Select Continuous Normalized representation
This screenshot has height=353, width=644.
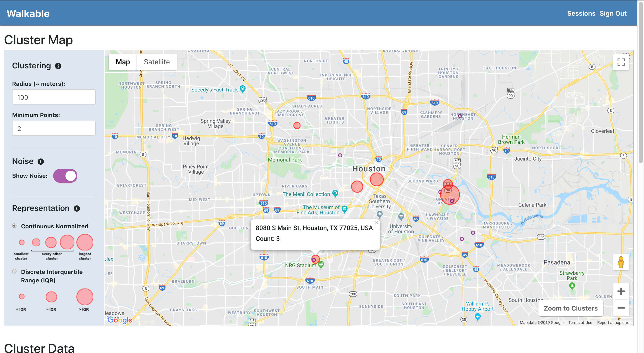(x=15, y=226)
